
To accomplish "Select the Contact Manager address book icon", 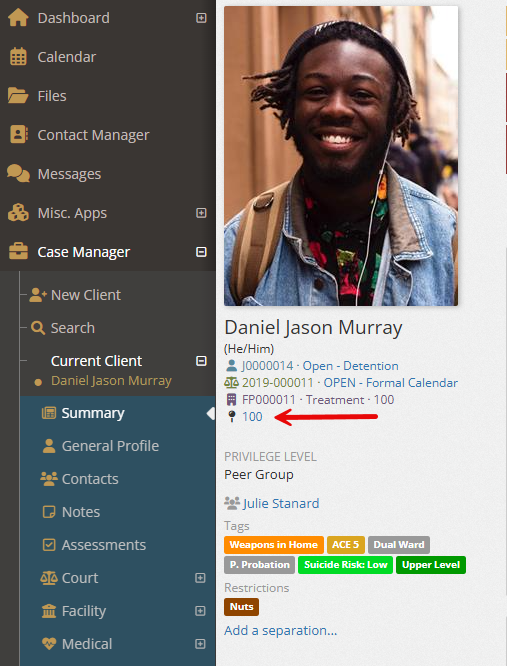I will (x=19, y=135).
